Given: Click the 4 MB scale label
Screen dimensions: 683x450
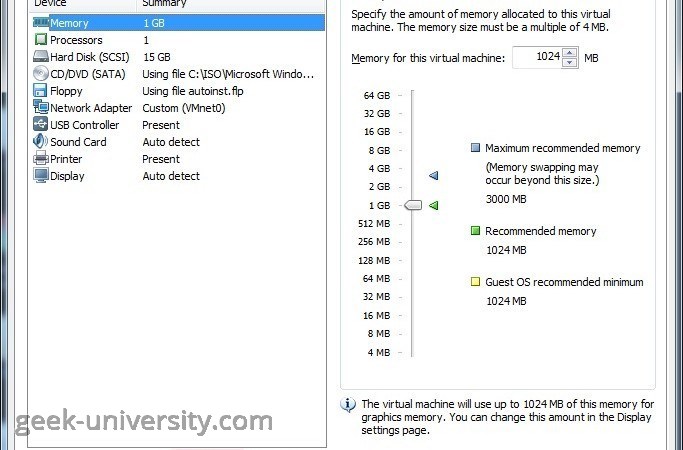Looking at the screenshot, I should [x=379, y=352].
